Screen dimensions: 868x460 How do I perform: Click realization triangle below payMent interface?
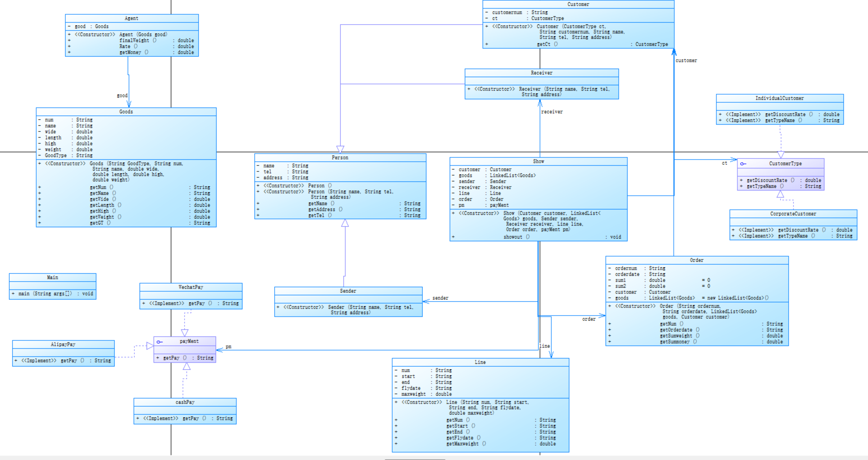pyautogui.click(x=187, y=367)
